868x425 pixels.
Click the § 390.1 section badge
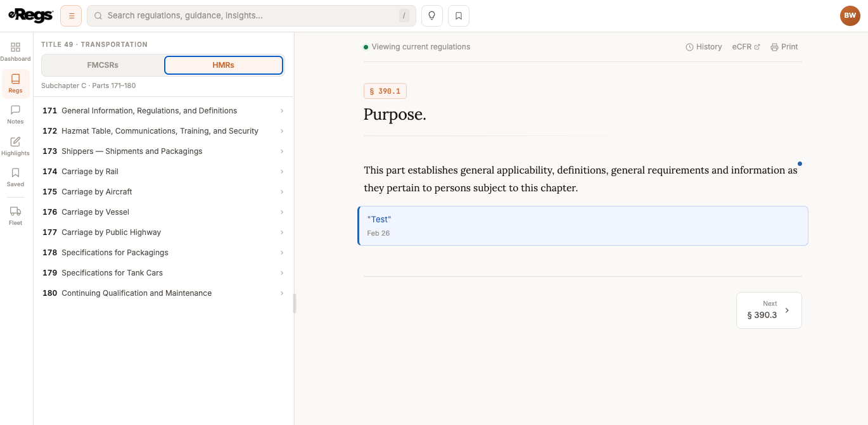385,91
